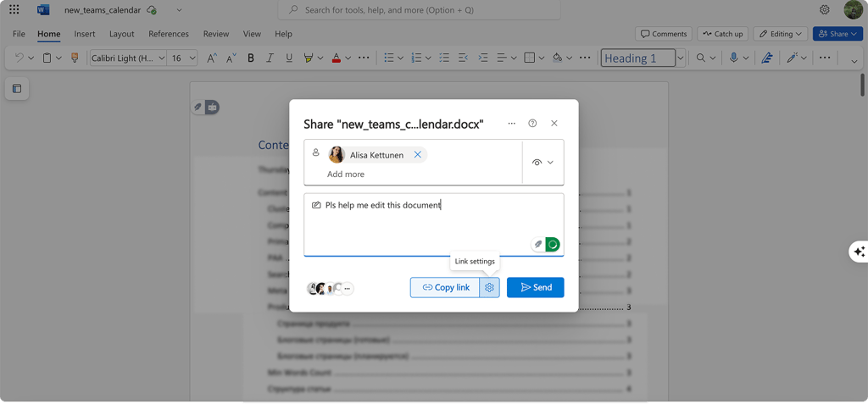Toggle Bold formatting
The height and width of the screenshot is (404, 868).
pos(251,58)
